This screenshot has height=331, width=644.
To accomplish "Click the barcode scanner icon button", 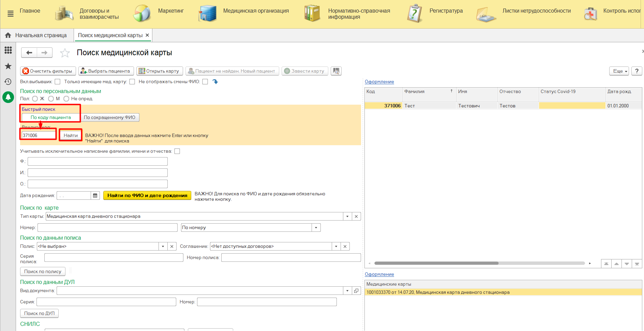I will 336,71.
